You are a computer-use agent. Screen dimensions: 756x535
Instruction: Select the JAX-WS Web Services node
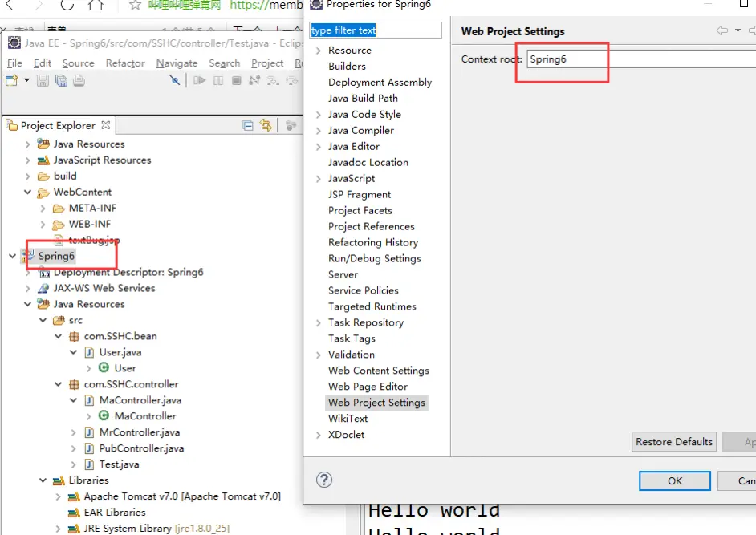click(104, 288)
